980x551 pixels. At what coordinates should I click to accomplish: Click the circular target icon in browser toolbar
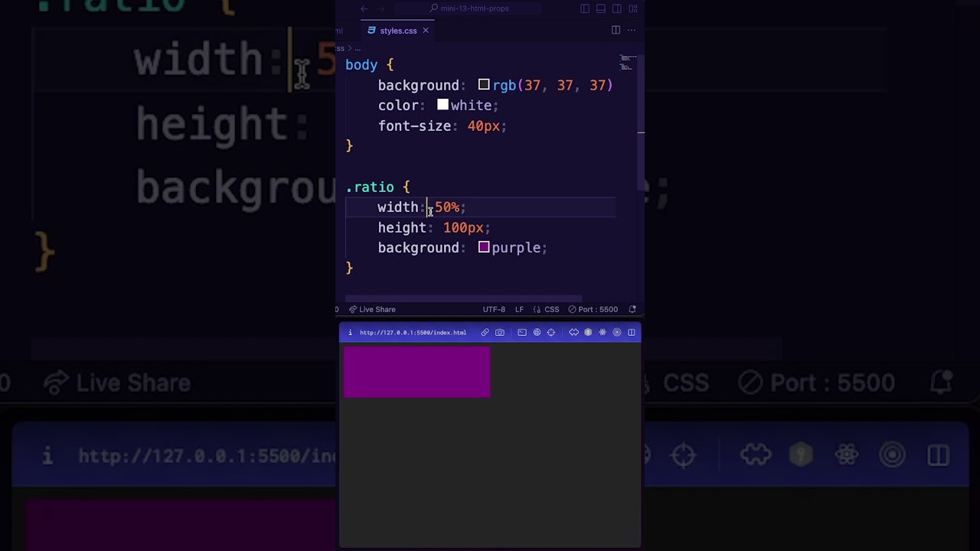(617, 332)
